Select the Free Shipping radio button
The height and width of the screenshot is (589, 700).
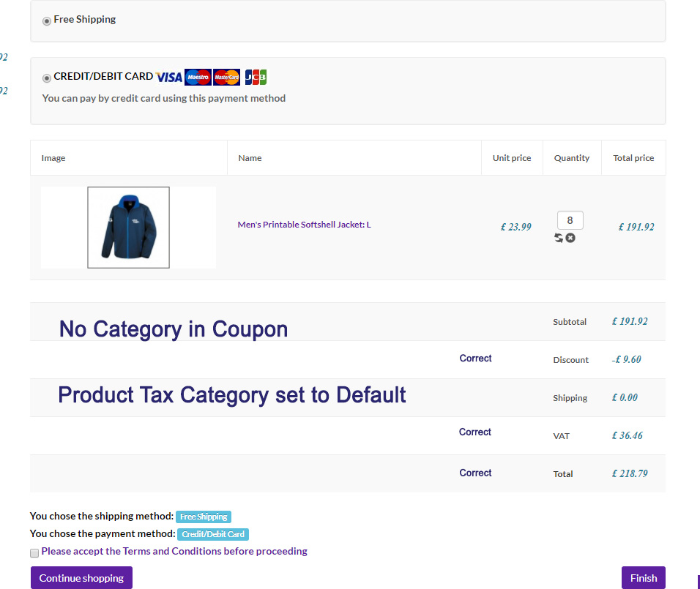coord(47,20)
